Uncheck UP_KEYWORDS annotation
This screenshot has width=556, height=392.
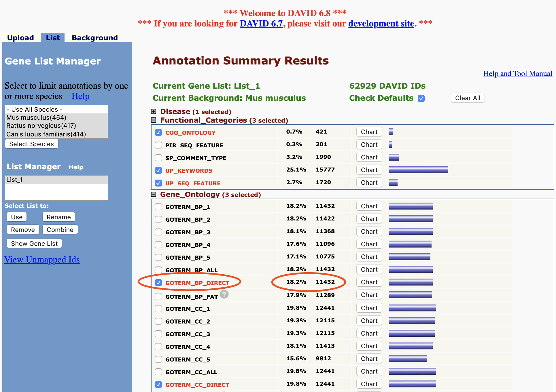coord(158,170)
